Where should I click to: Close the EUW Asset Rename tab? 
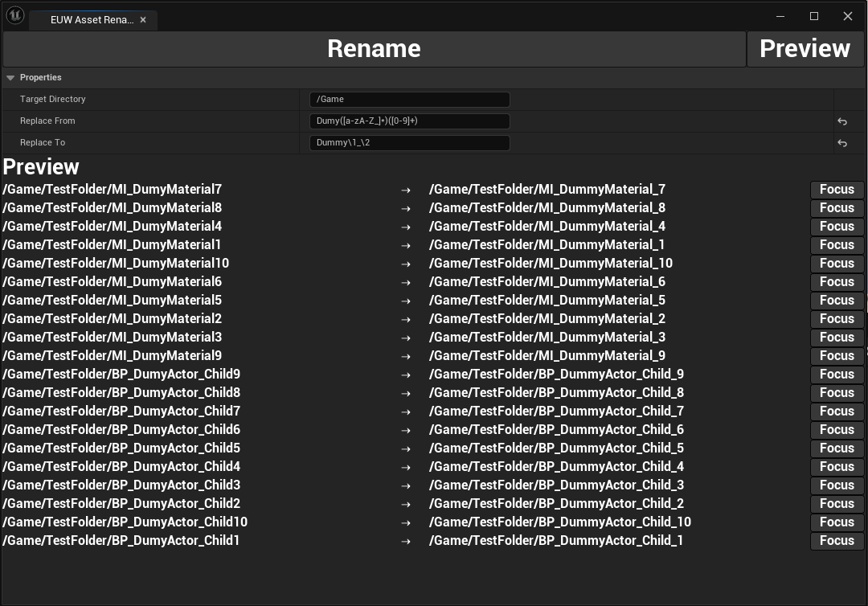[143, 20]
